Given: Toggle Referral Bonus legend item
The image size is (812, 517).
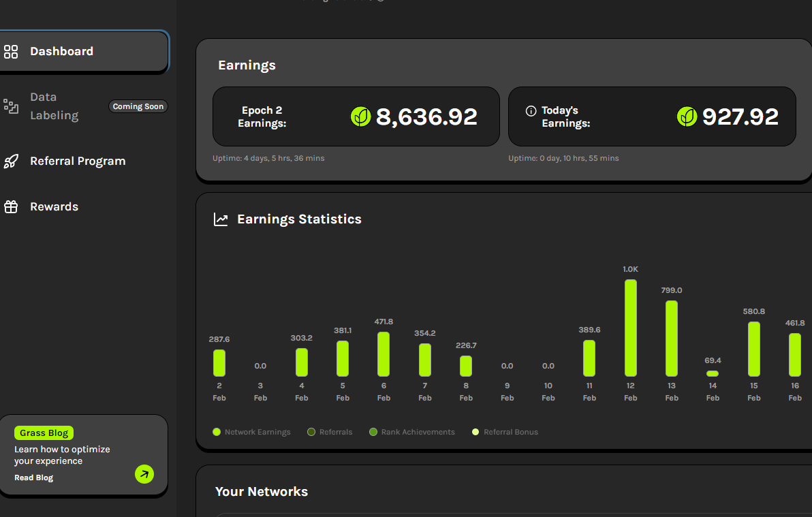Looking at the screenshot, I should (505, 432).
